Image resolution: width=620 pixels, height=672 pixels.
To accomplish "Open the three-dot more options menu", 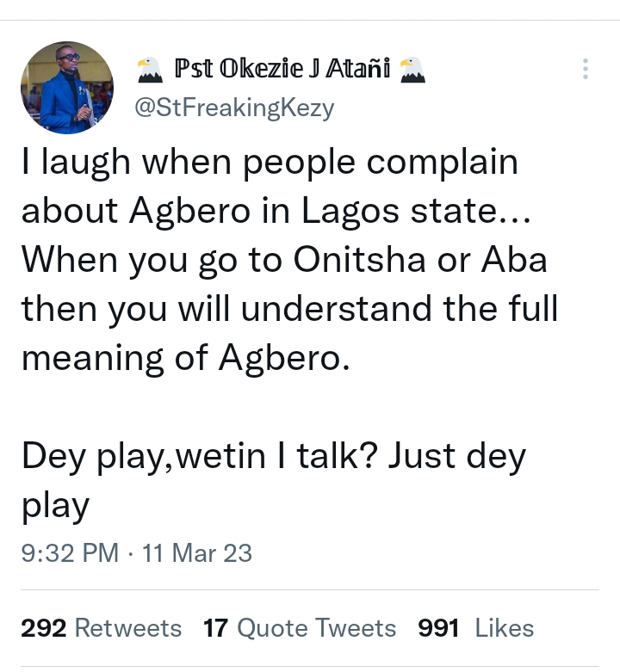I will 586,69.
